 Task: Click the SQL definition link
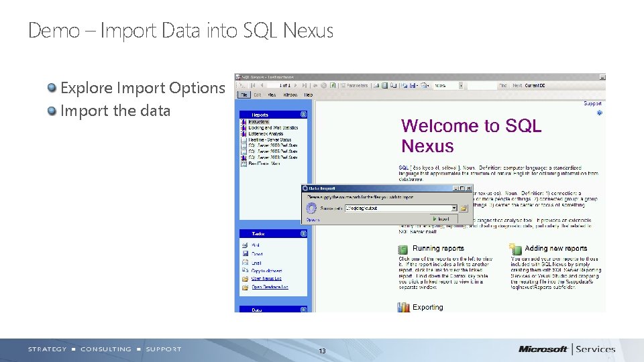403,168
